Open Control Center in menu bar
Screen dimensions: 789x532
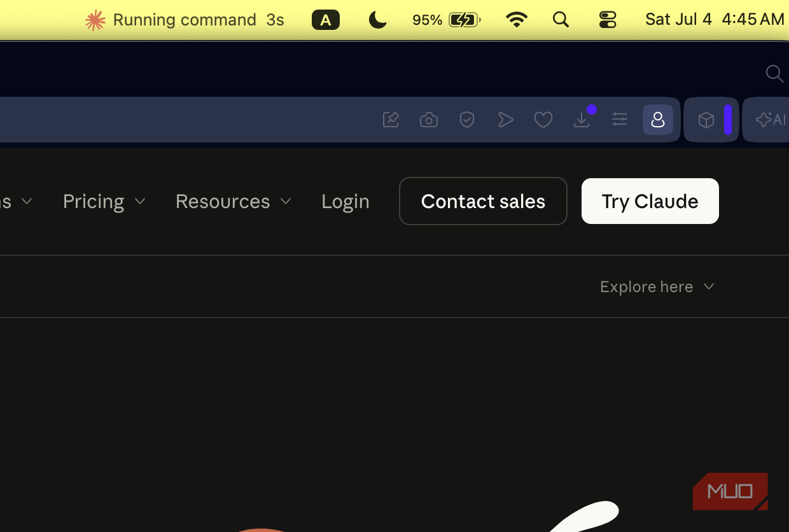(608, 20)
